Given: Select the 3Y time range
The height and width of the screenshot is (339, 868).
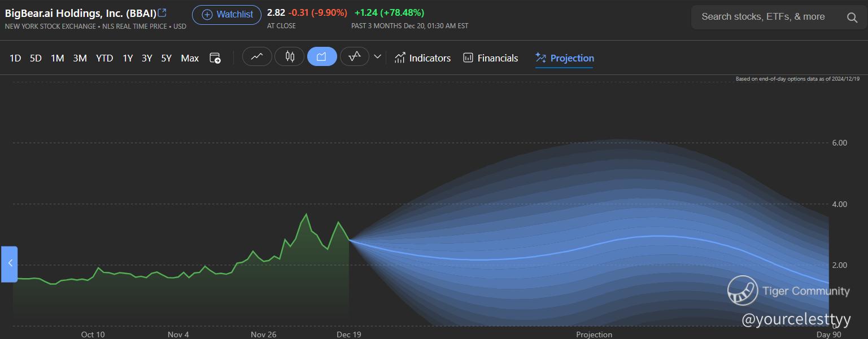Looking at the screenshot, I should [x=147, y=58].
